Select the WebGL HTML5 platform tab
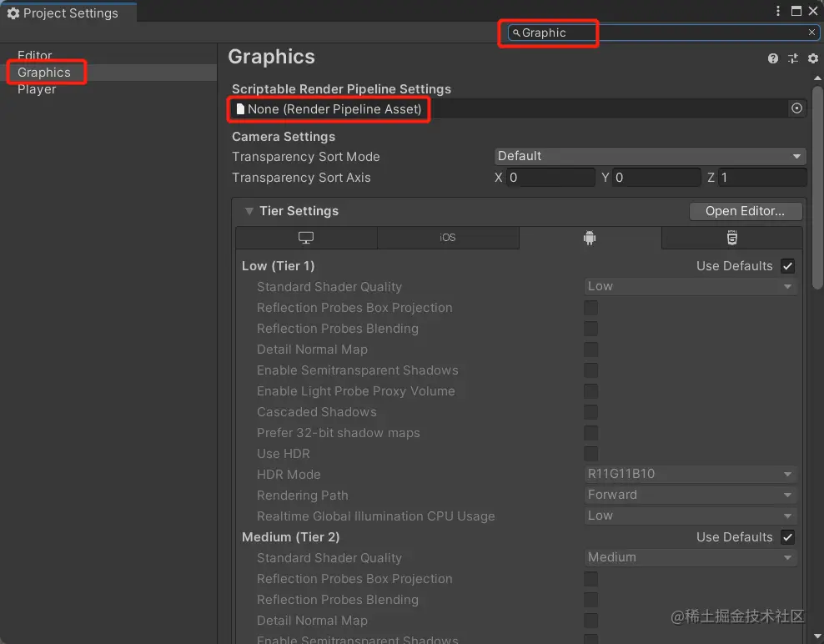Image resolution: width=824 pixels, height=644 pixels. [x=732, y=238]
